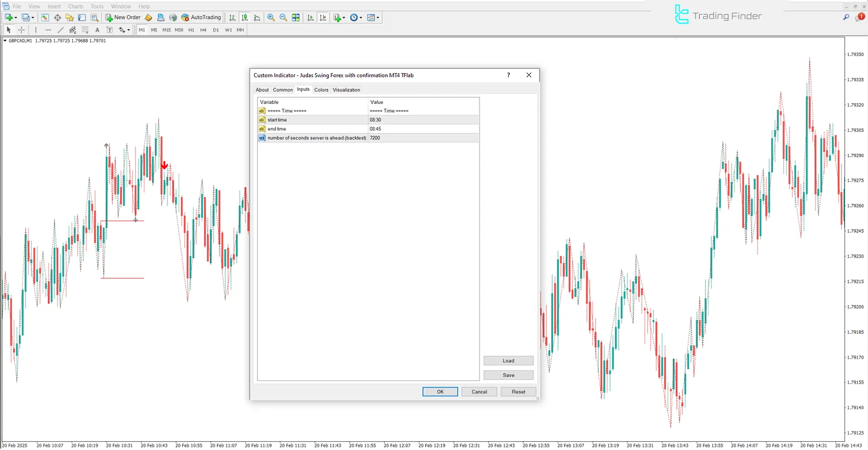Screen dimensions: 868x450
Task: Zoom in on the chart
Action: (271, 17)
